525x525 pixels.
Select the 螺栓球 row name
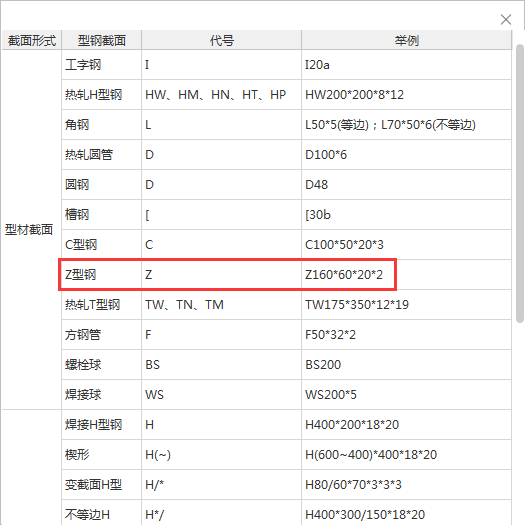[x=83, y=365]
